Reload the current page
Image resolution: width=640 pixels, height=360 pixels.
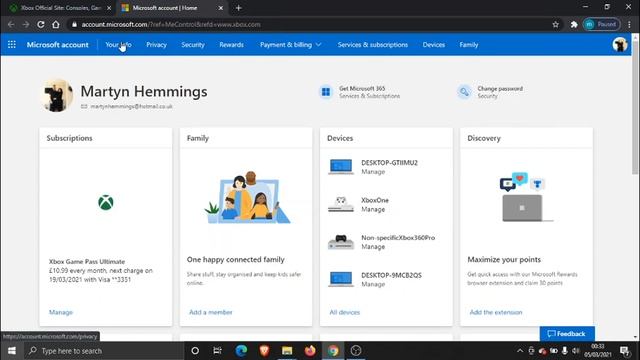[x=41, y=24]
